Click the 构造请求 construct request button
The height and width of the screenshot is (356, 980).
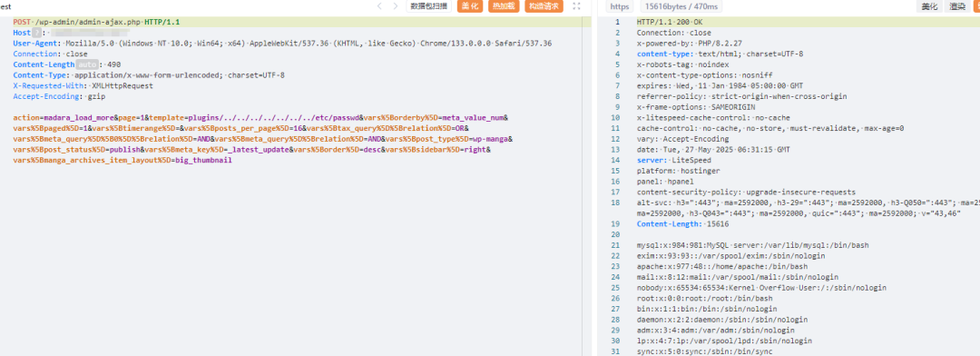click(544, 6)
